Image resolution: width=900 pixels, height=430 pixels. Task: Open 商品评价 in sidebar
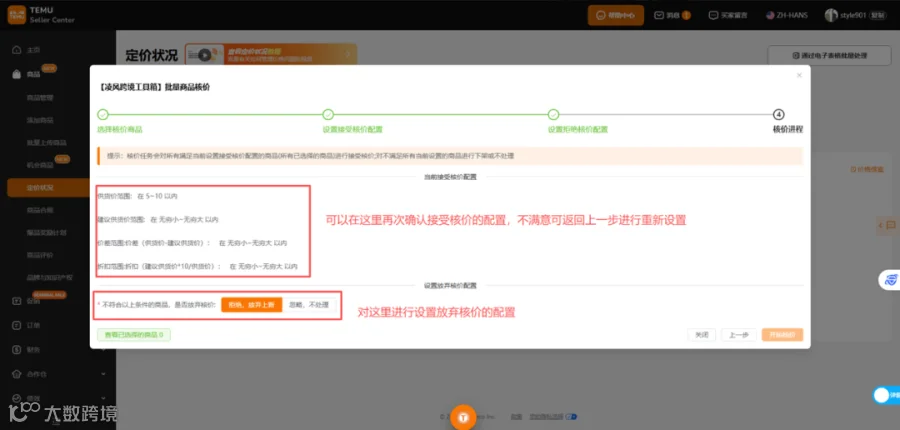point(40,255)
